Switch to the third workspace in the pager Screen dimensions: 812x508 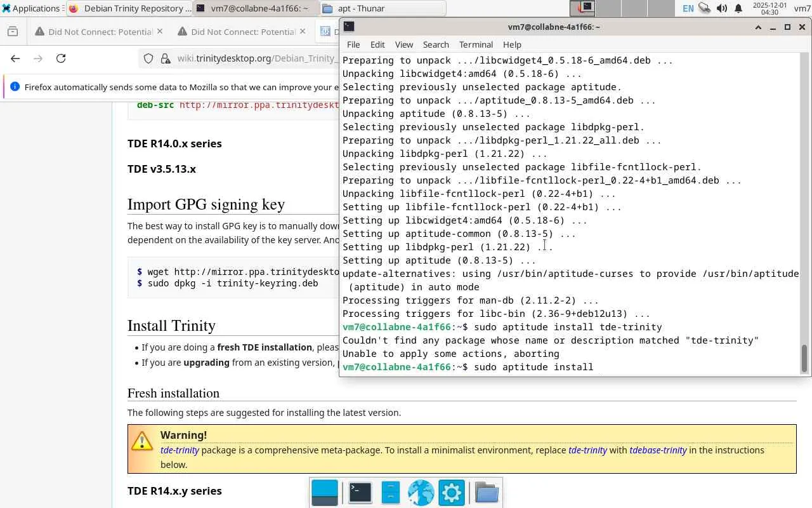click(x=634, y=8)
